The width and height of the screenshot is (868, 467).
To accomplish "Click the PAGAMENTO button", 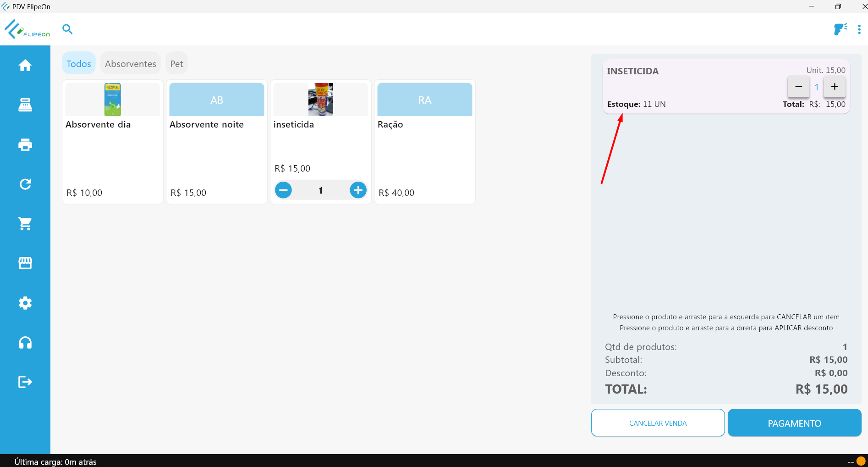I will coord(794,423).
